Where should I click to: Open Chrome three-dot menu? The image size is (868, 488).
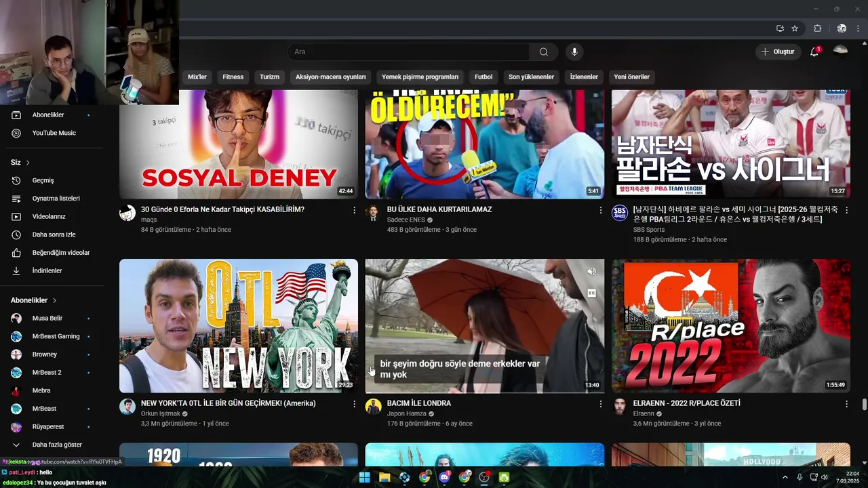tap(859, 28)
